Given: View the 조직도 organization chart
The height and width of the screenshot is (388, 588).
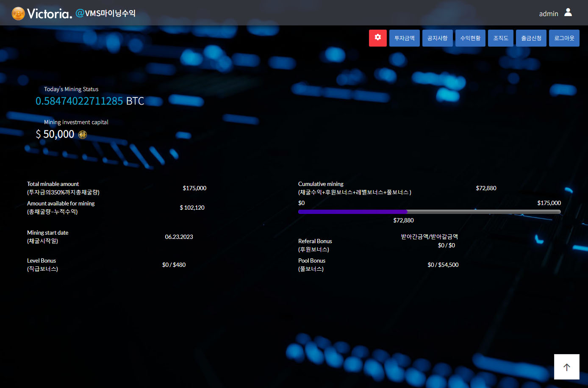Looking at the screenshot, I should pyautogui.click(x=500, y=38).
